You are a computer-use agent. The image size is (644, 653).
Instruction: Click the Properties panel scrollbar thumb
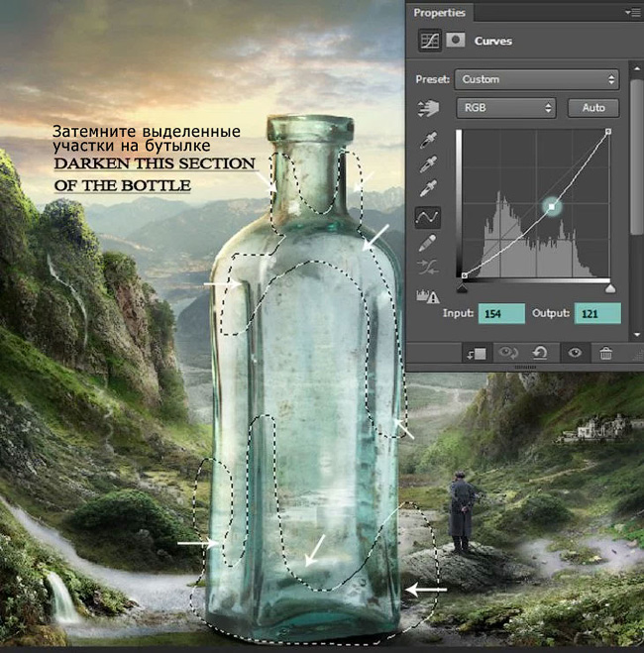(636, 158)
